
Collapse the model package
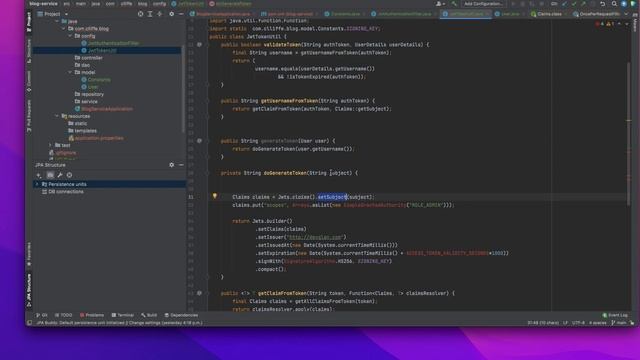[70, 72]
